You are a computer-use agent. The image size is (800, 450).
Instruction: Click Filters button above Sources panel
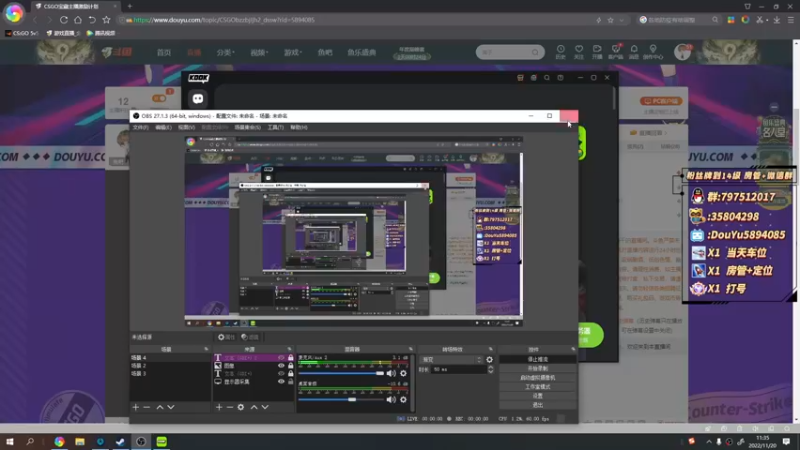pos(250,337)
